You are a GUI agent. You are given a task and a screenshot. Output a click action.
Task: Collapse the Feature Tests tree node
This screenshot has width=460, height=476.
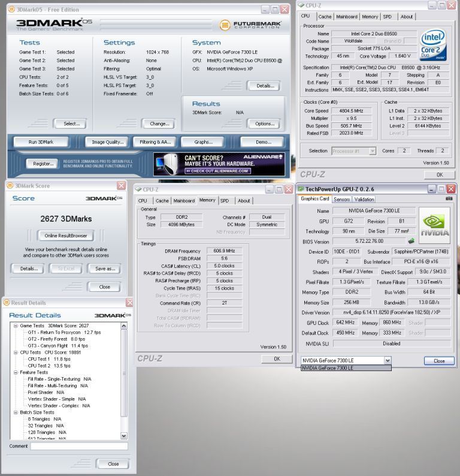pos(15,372)
